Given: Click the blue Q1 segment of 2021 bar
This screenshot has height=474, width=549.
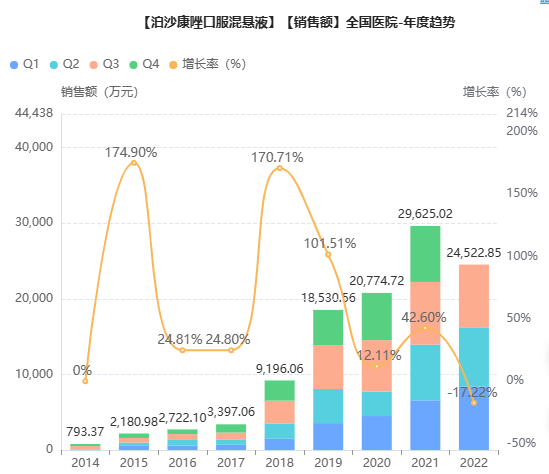Looking at the screenshot, I should point(425,425).
